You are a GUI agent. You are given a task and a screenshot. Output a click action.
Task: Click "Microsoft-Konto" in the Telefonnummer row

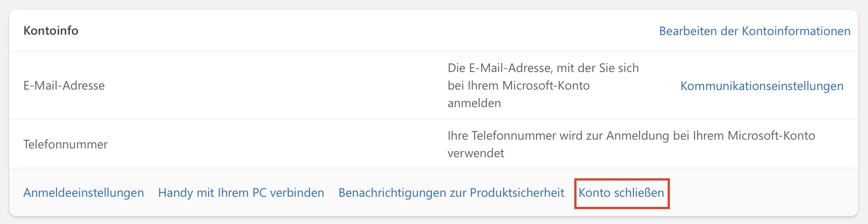(771, 136)
